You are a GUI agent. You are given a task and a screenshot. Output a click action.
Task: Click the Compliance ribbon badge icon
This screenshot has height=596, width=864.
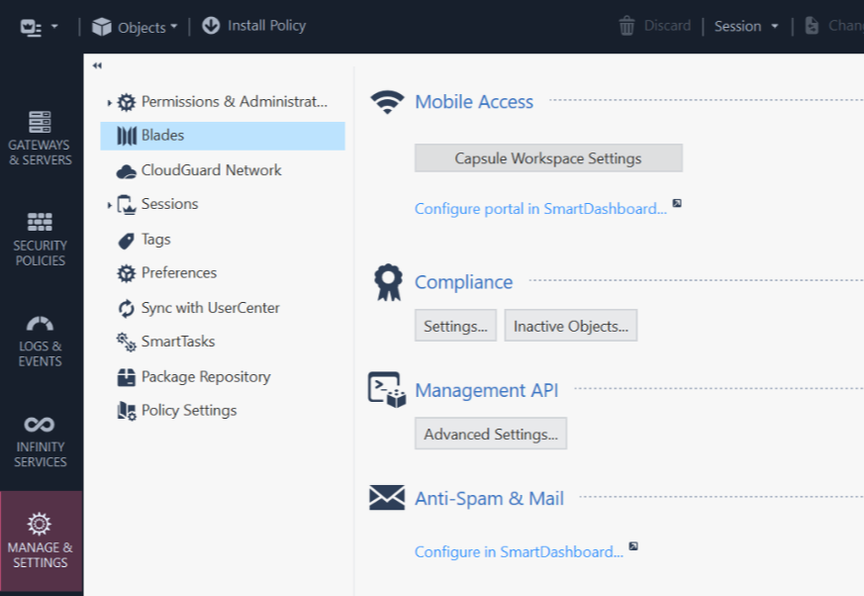(388, 282)
